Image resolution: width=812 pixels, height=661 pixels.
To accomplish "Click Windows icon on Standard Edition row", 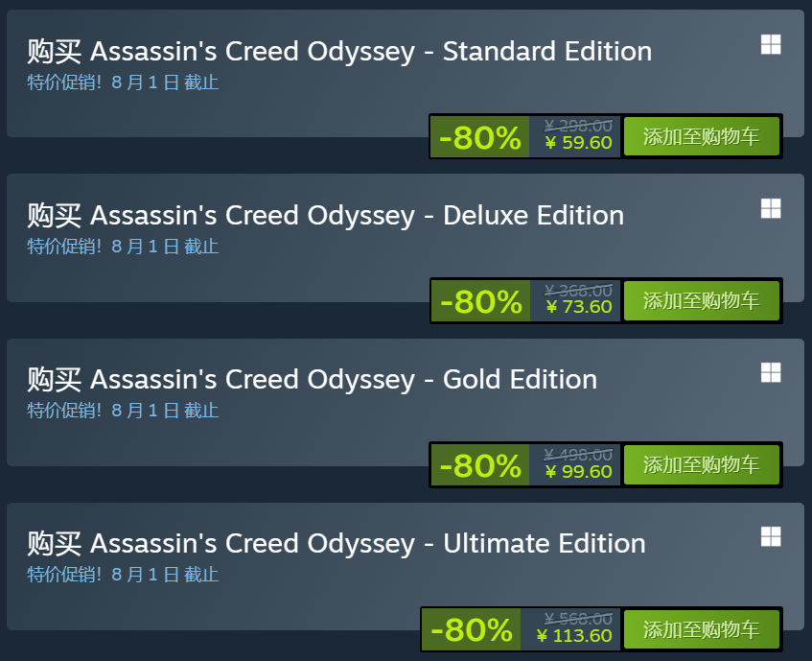I will (771, 44).
